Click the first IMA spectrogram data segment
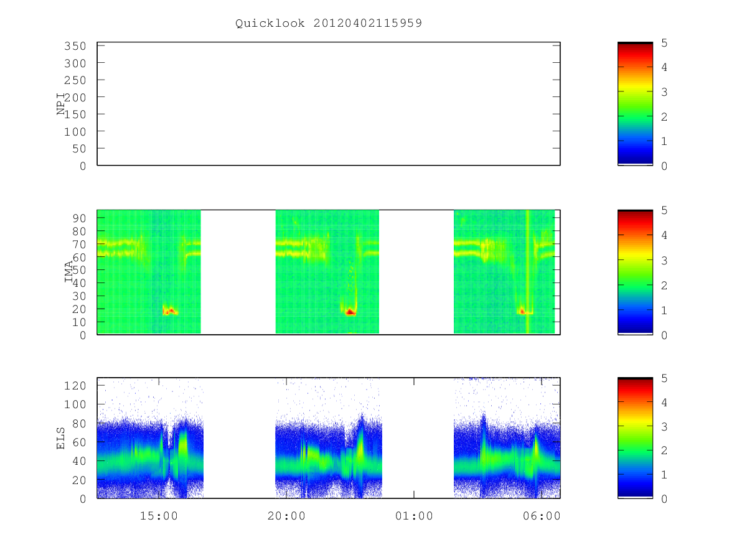 (149, 272)
